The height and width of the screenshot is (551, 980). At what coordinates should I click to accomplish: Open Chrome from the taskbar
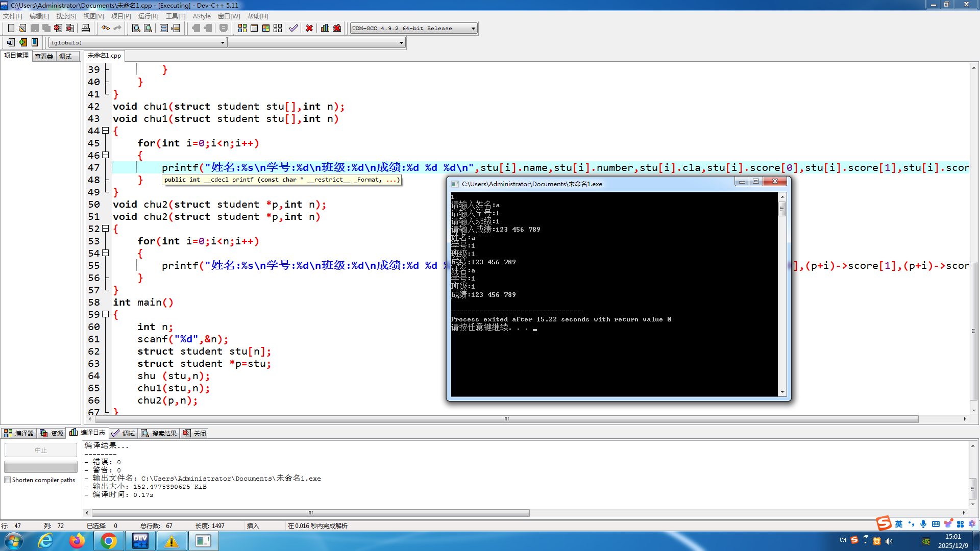click(109, 540)
